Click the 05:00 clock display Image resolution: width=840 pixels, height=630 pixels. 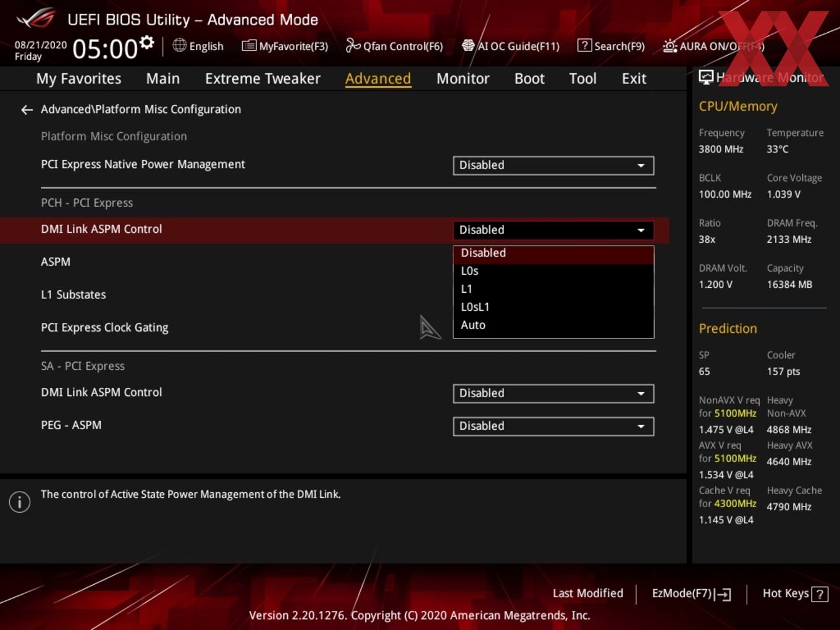point(105,49)
